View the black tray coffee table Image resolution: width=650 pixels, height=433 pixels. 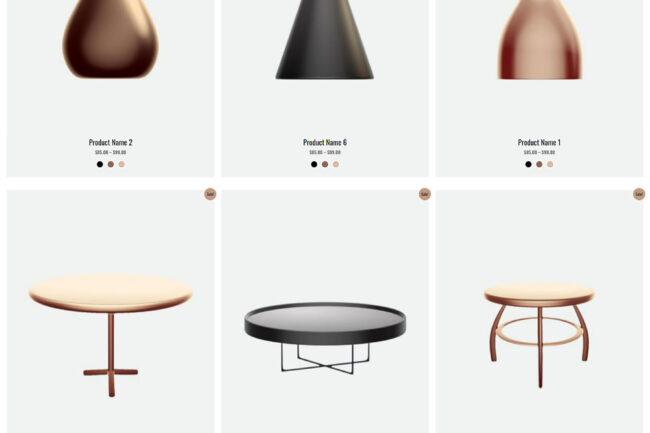point(325,338)
